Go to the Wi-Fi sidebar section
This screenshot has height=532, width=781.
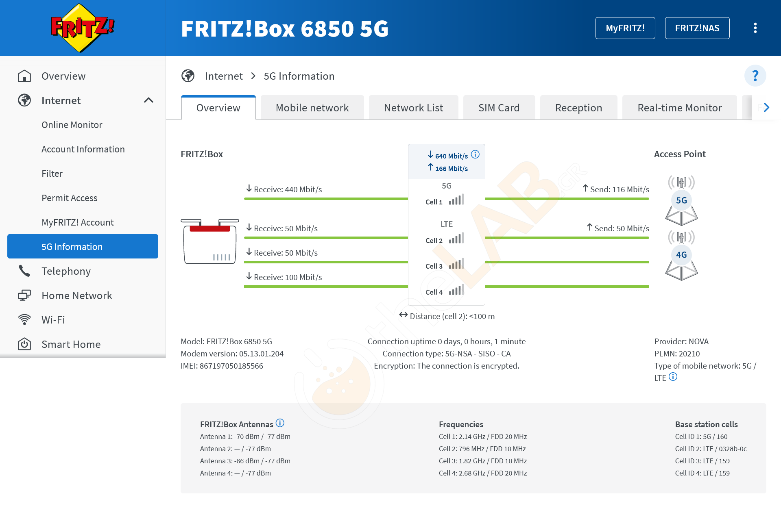point(53,320)
